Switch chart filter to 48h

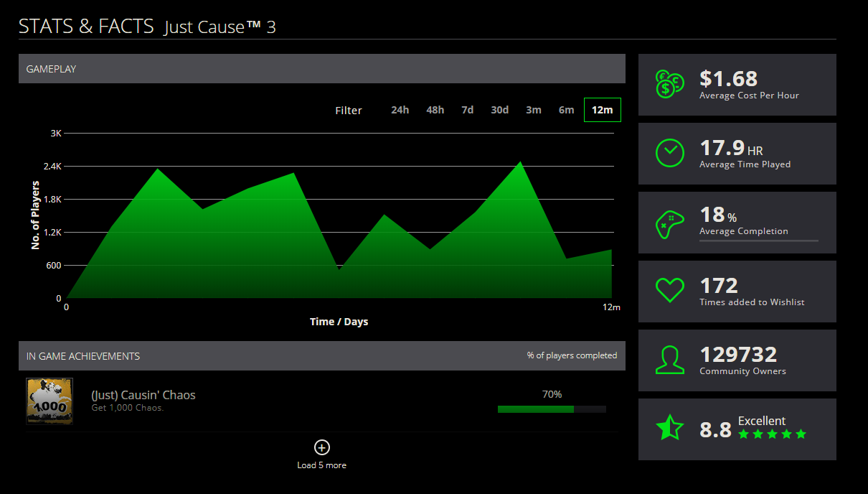point(435,110)
